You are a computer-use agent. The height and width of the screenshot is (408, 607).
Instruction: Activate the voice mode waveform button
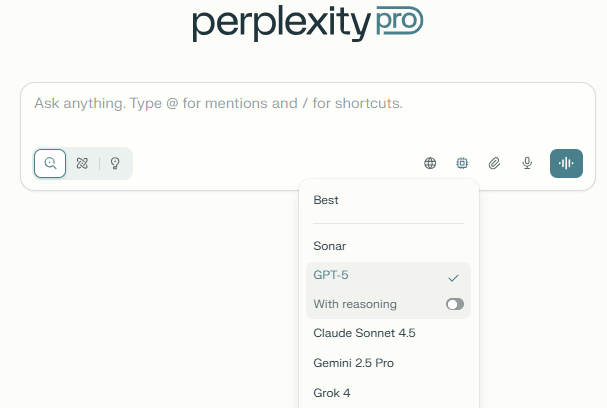click(566, 163)
